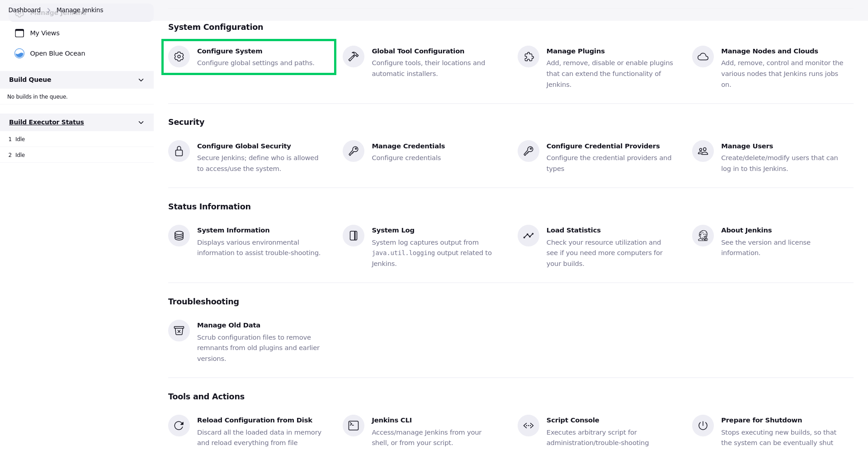The width and height of the screenshot is (868, 450).
Task: Click the Load Statistics graph icon
Action: (x=528, y=236)
